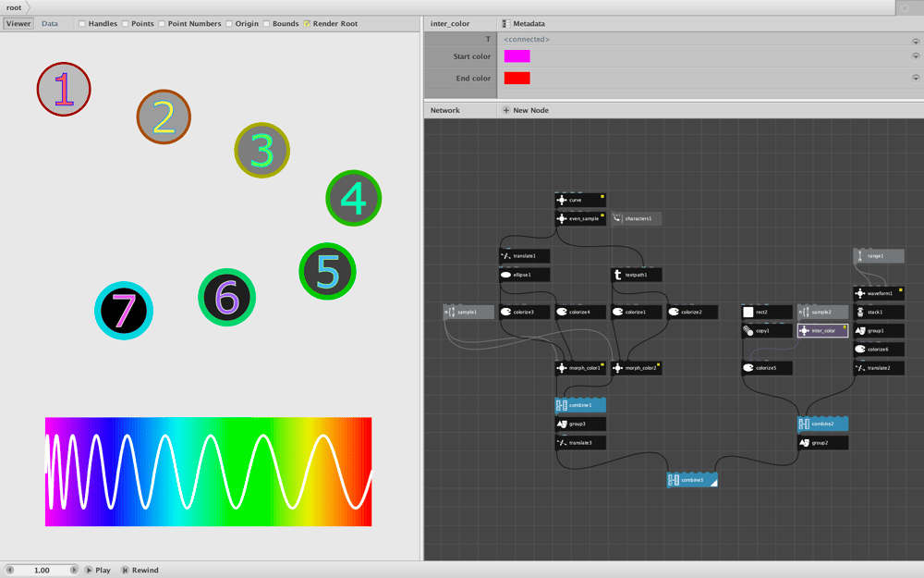The width and height of the screenshot is (924, 578).
Task: Open the red End color swatch
Action: 517,78
